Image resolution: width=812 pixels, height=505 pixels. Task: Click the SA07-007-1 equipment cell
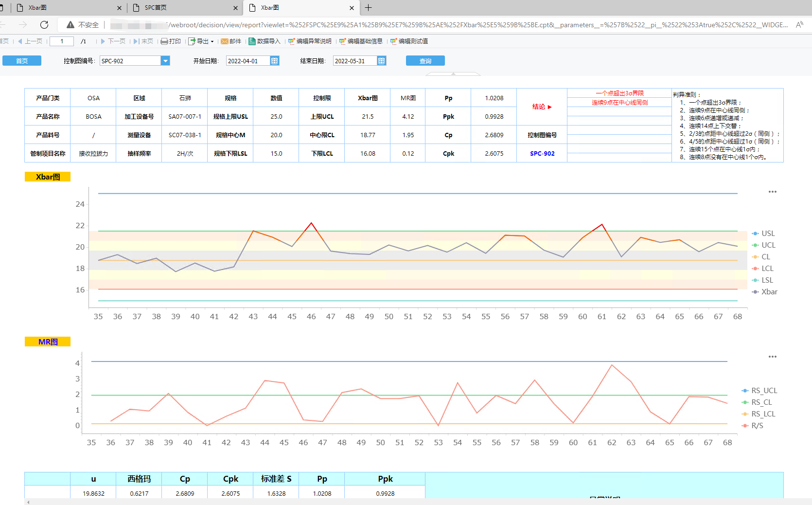tap(185, 116)
